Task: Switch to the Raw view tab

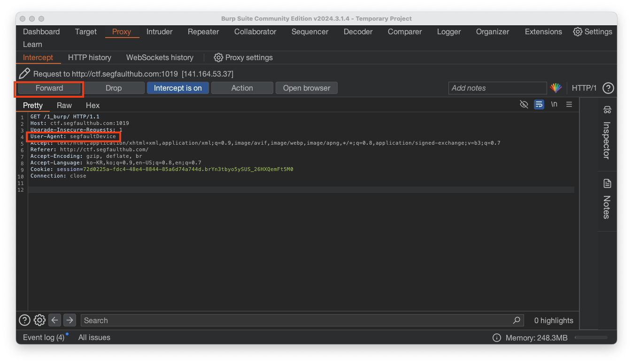Action: pos(64,105)
